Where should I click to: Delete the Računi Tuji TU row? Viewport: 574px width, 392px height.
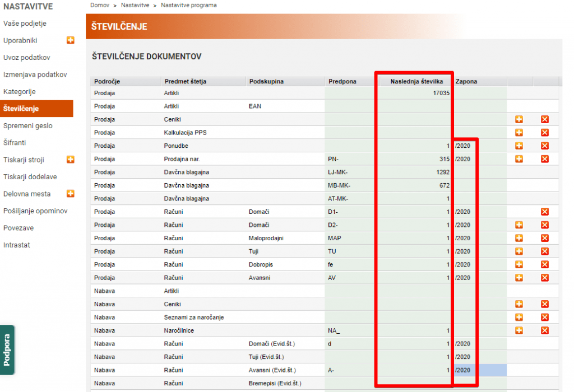tap(545, 251)
